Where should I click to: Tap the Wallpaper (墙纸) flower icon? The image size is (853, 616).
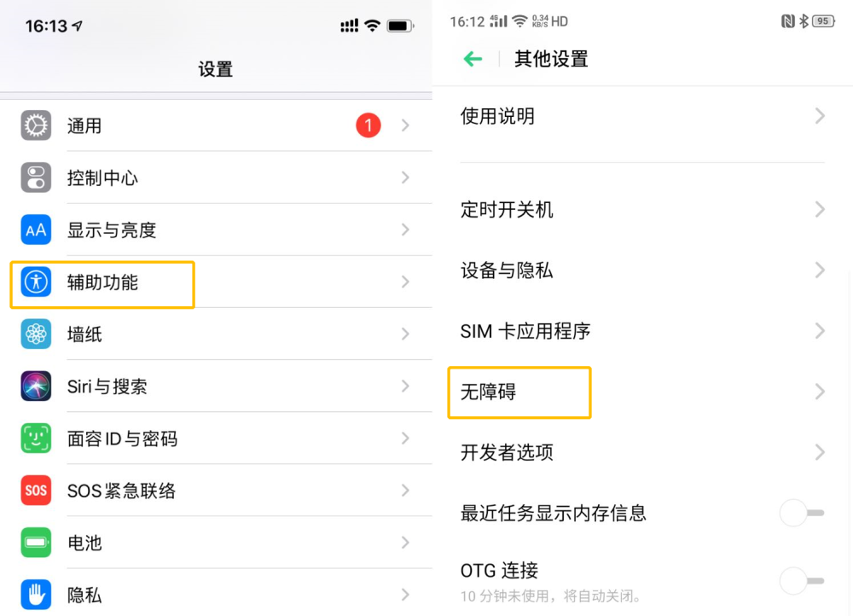pos(36,334)
